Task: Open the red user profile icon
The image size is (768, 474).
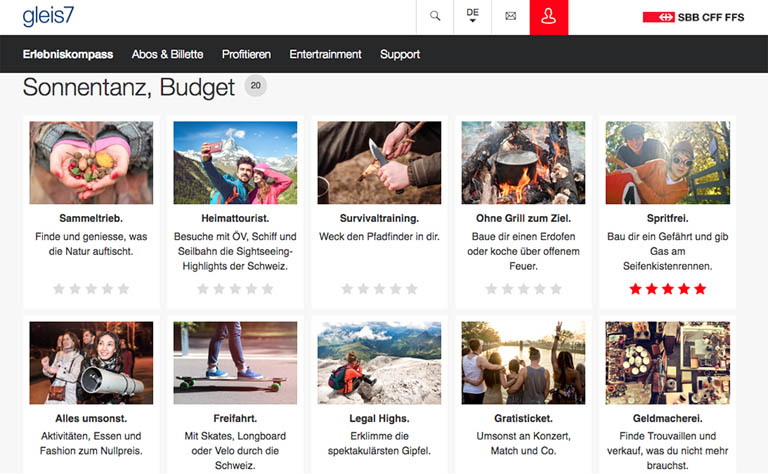Action: (548, 17)
